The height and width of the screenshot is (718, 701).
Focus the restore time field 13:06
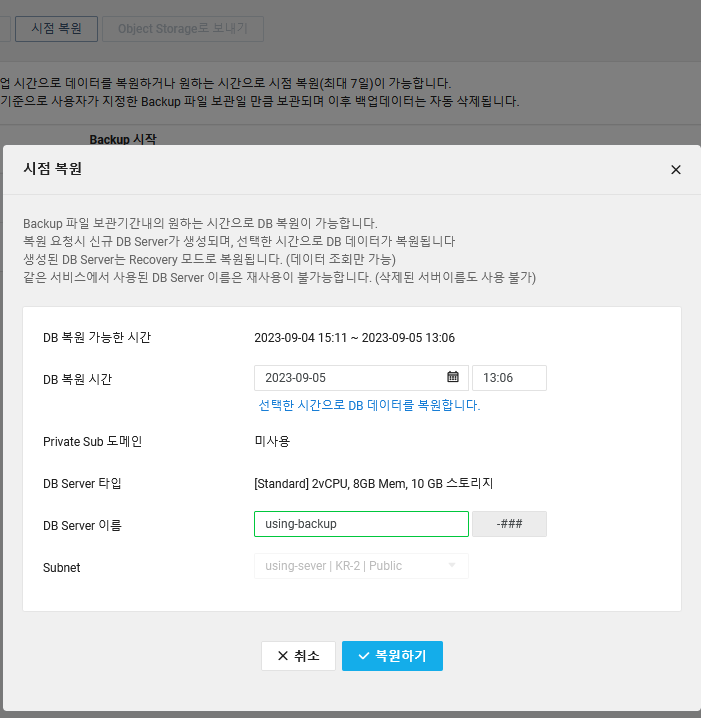pyautogui.click(x=509, y=378)
